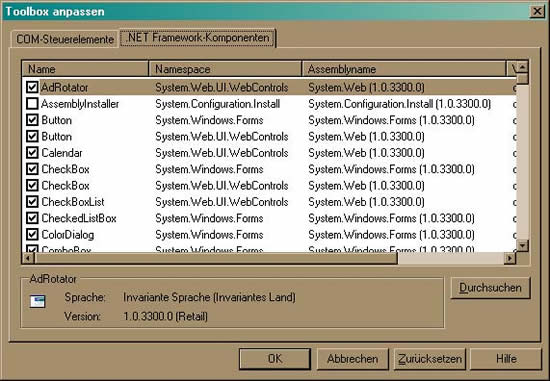Open the Hilfe button

[x=507, y=359]
